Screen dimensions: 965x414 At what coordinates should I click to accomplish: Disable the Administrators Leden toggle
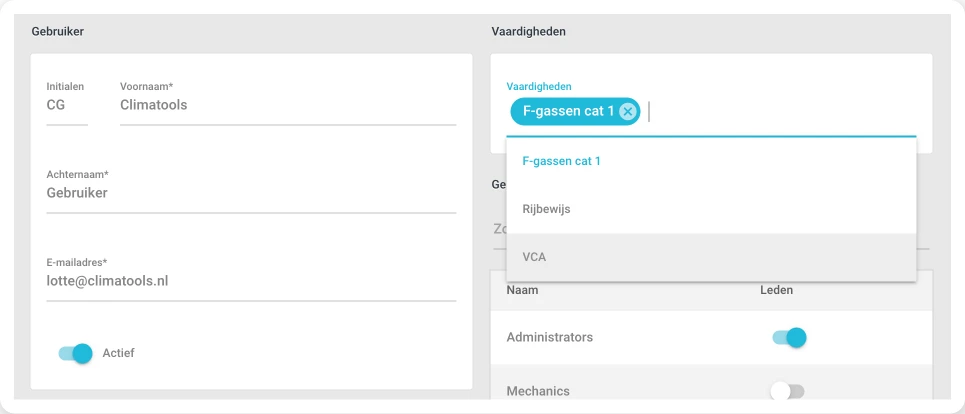pyautogui.click(x=789, y=337)
